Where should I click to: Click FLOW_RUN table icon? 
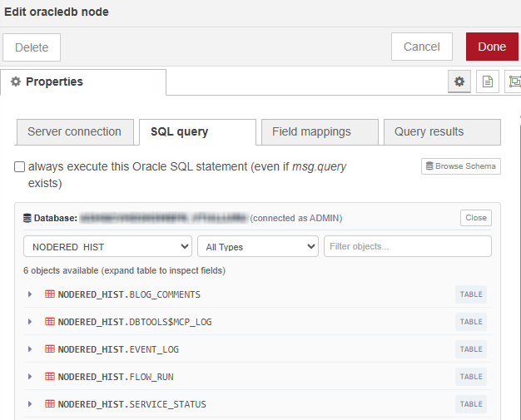tap(50, 376)
